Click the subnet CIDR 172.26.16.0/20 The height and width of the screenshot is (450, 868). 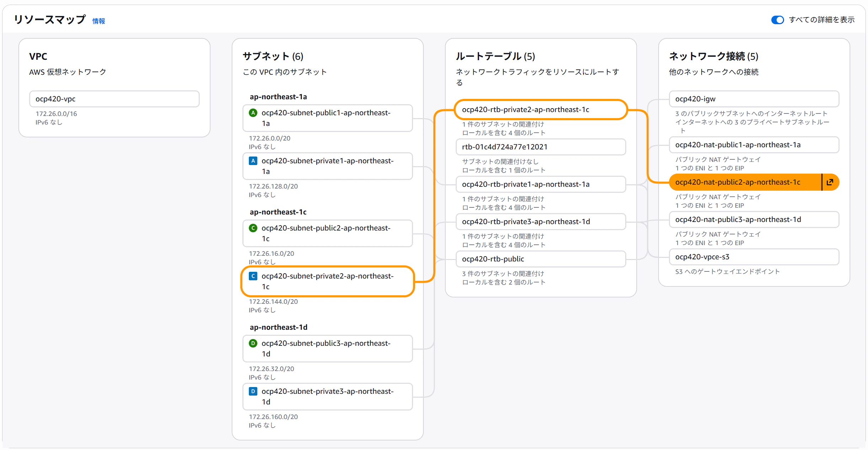pos(272,254)
